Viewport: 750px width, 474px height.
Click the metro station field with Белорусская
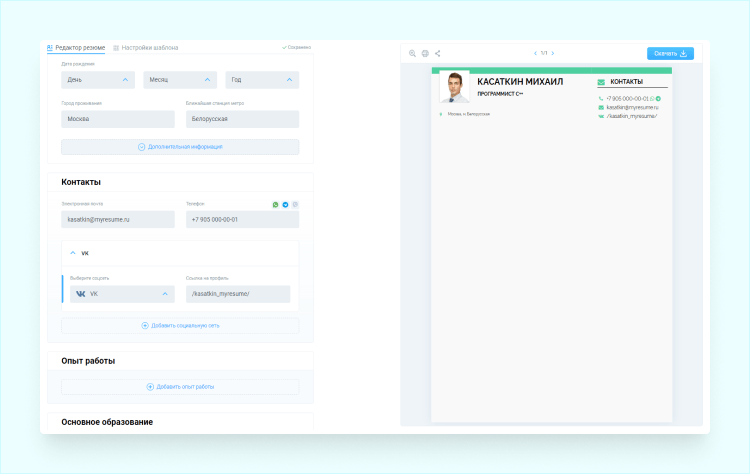[x=243, y=119]
